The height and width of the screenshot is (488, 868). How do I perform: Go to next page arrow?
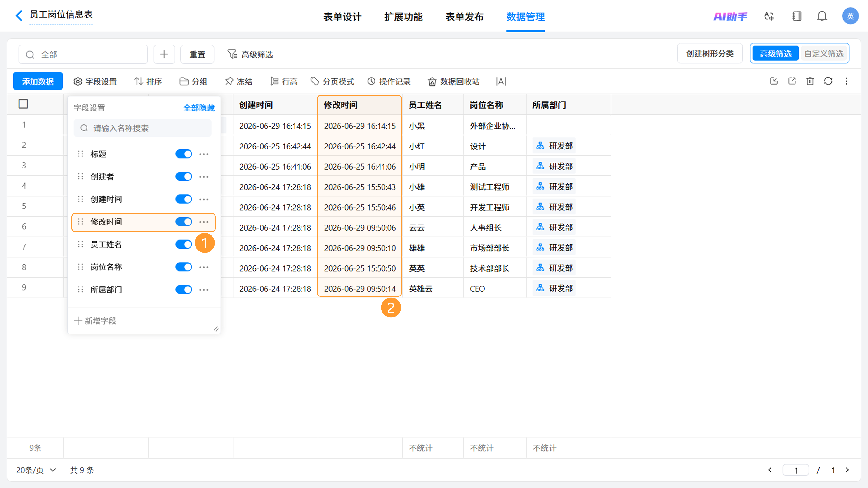click(x=847, y=470)
